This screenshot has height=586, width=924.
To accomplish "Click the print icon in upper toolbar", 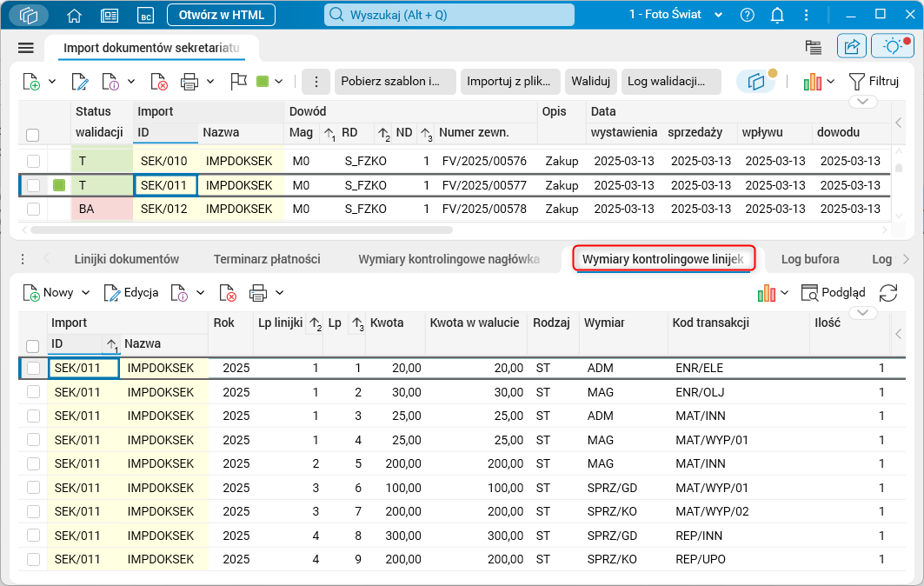I will point(189,81).
